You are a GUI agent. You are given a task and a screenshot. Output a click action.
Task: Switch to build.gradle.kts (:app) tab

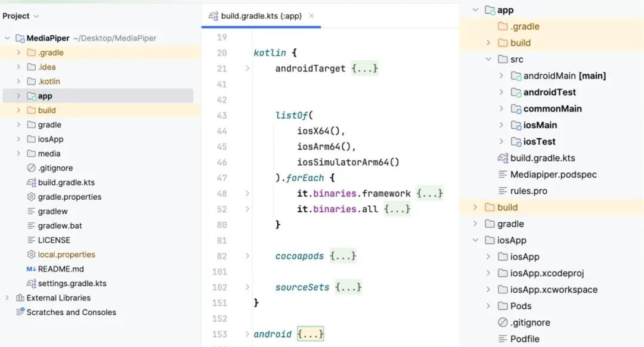[261, 16]
